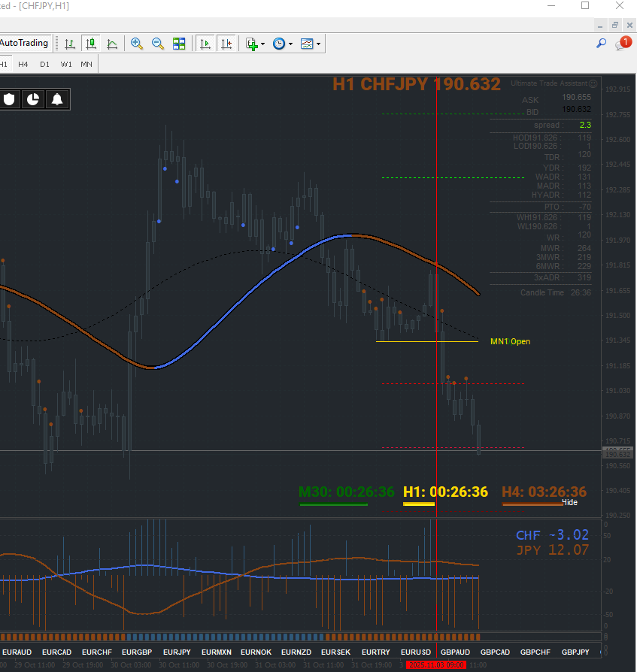
Task: Click the Hide label
Action: (x=570, y=502)
